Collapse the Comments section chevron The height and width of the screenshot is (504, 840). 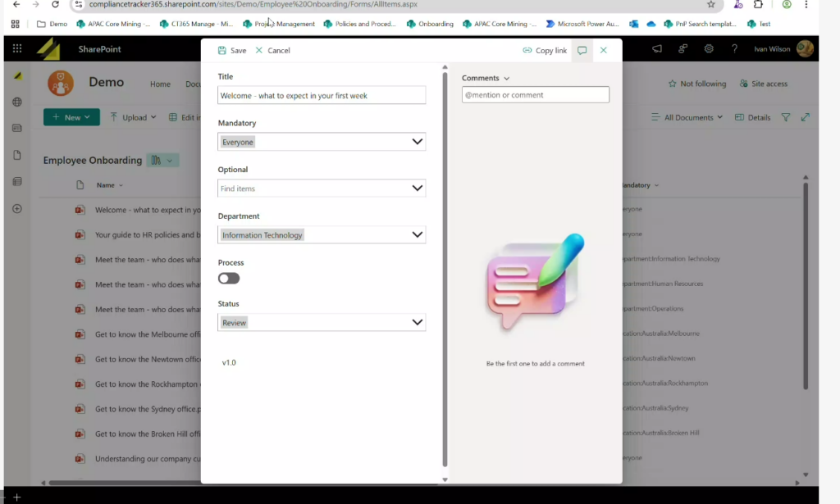[506, 78]
